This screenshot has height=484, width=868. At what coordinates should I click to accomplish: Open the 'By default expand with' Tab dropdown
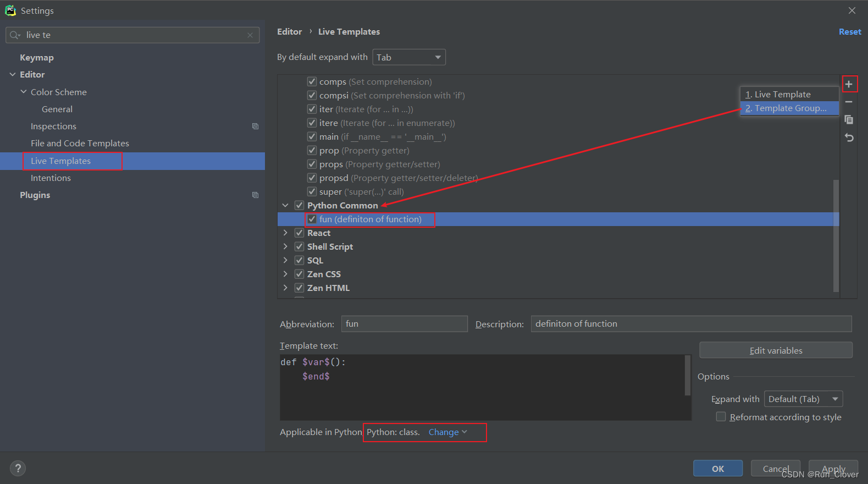[409, 57]
